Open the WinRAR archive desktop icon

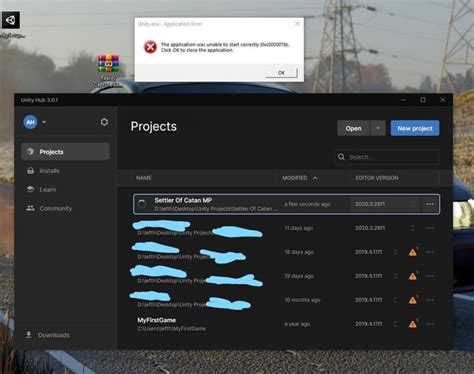[x=108, y=63]
